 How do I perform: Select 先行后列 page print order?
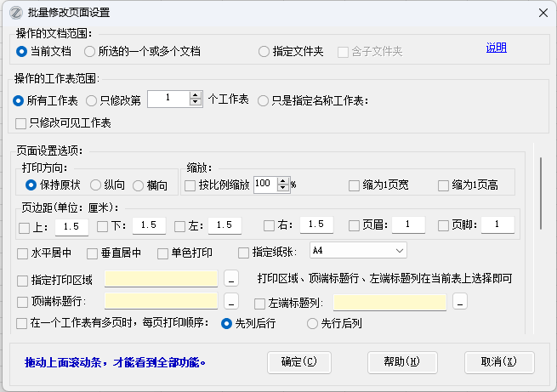(312, 323)
